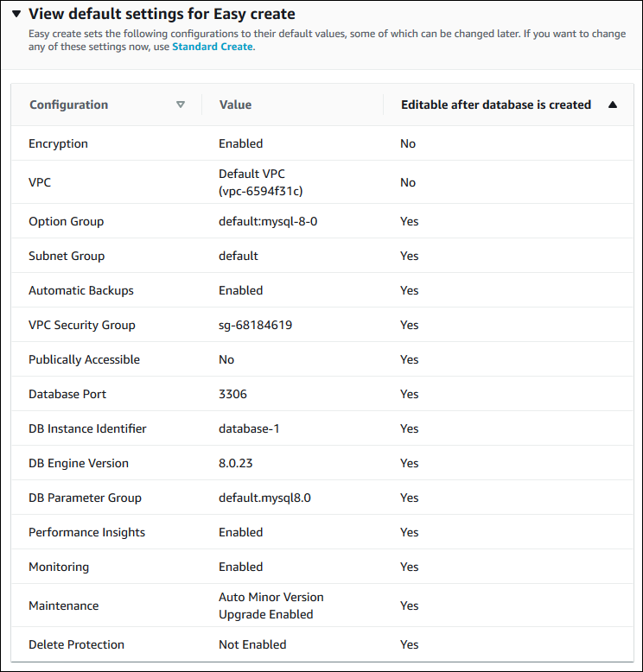Select the Default VPC value cell
The height and width of the screenshot is (672, 643).
(260, 182)
